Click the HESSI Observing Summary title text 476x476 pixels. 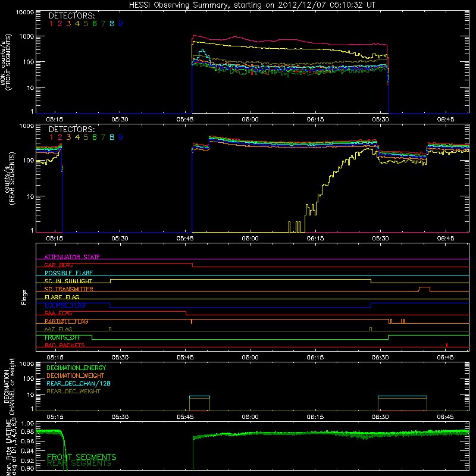pyautogui.click(x=252, y=5)
